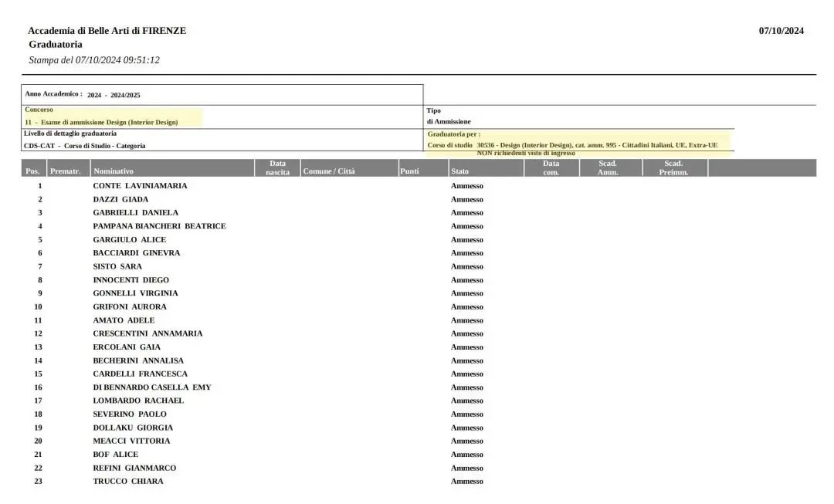Click the highlighted 'Graduatoria per :' label
Screen dimensions: 834x504
(453, 134)
